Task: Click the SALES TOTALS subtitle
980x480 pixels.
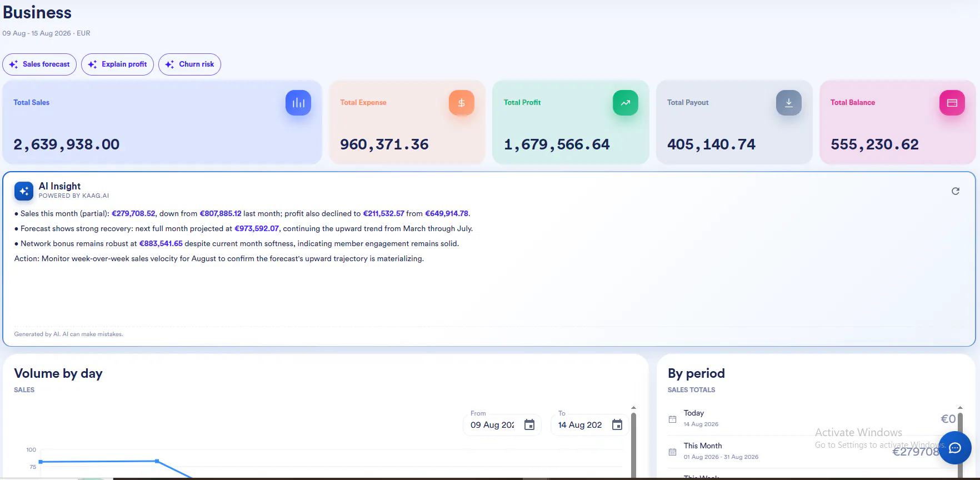Action: point(692,390)
